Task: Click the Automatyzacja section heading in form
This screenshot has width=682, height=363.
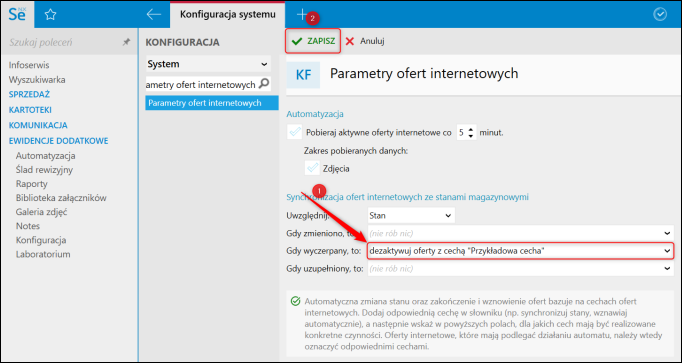Action: (315, 114)
